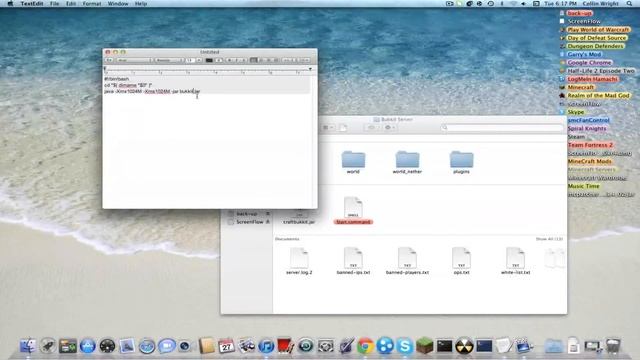Select the ops.txt file

[461, 261]
